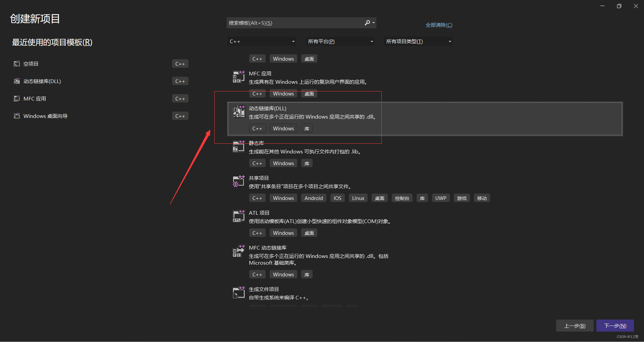Image resolution: width=644 pixels, height=342 pixels.
Task: Click the 动态链接库(DLL) template icon in results
Action: 239,112
